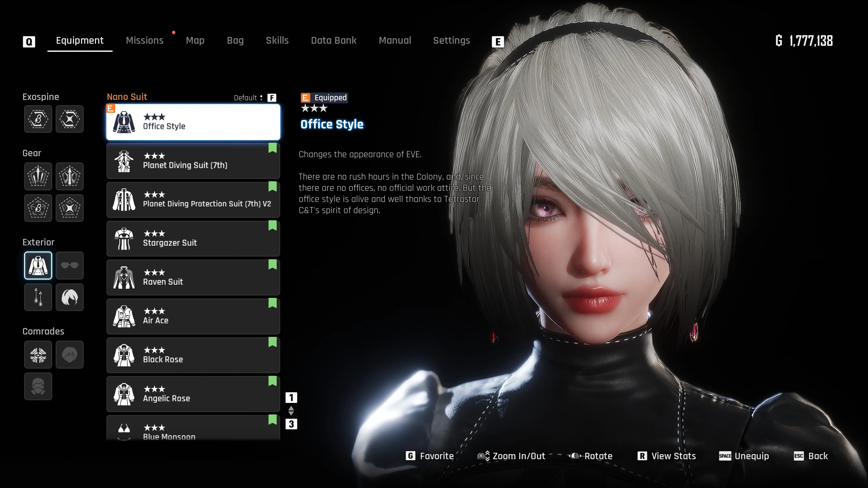Toggle favorite bookmark on Raven Suit
Viewport: 868px width, 488px height.
pyautogui.click(x=273, y=265)
